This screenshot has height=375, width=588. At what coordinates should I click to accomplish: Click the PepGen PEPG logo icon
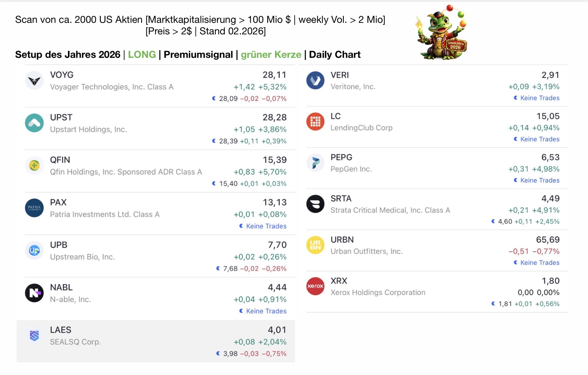click(315, 163)
